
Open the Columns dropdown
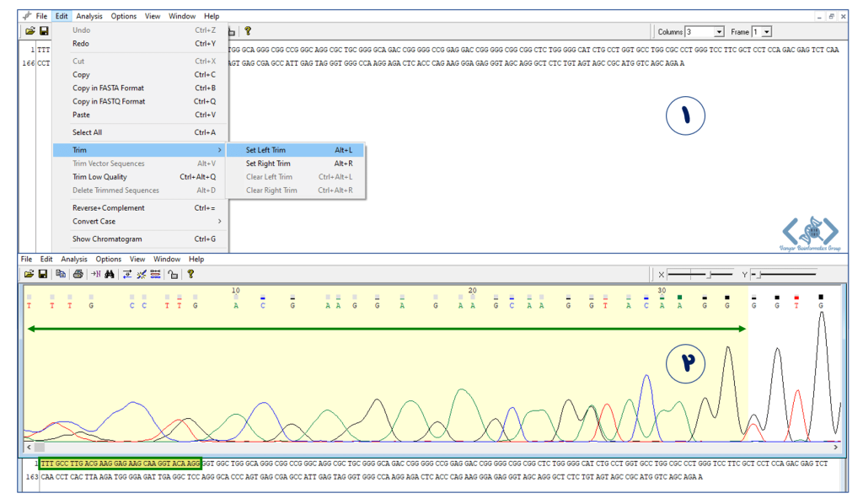click(719, 32)
